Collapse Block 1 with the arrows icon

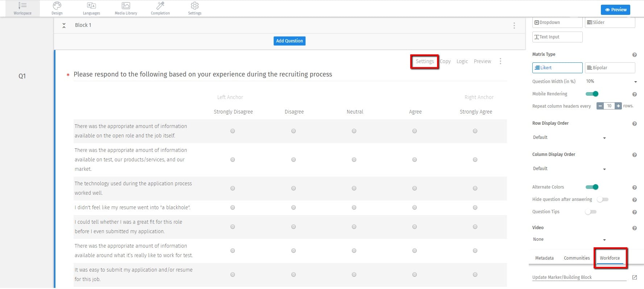pyautogui.click(x=64, y=25)
